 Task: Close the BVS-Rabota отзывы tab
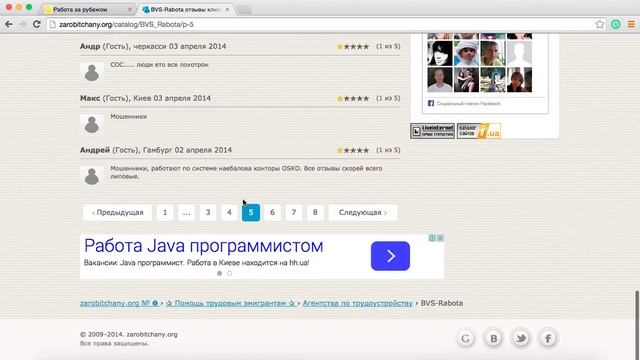(227, 9)
